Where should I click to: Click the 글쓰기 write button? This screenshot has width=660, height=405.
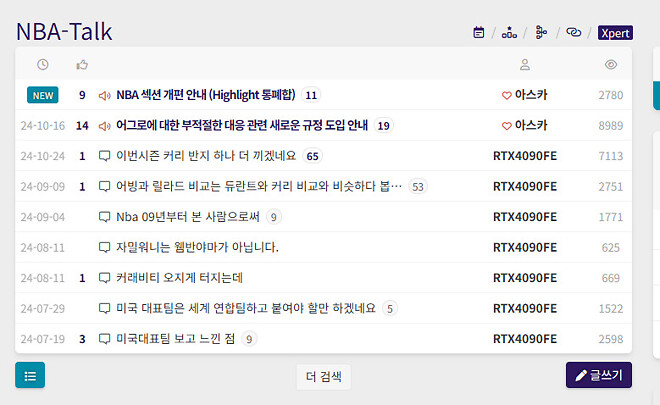[x=599, y=375]
